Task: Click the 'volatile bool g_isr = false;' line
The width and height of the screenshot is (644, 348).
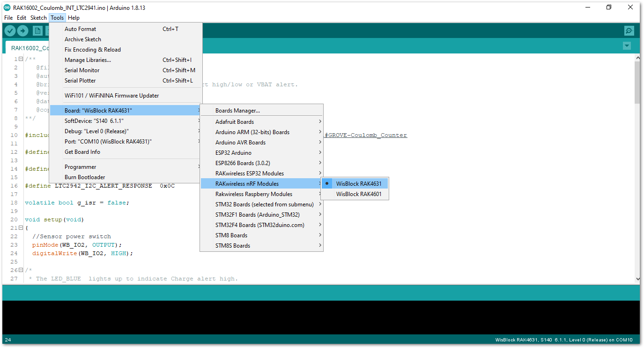Action: point(77,203)
